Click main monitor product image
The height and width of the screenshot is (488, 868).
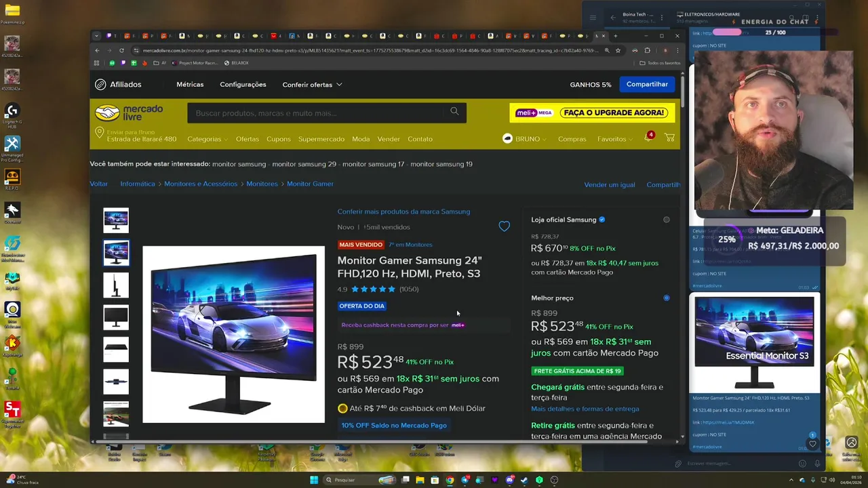[233, 334]
